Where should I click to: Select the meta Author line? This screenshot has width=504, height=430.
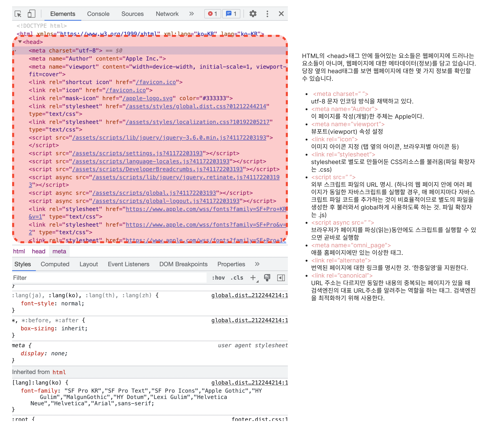pos(97,59)
